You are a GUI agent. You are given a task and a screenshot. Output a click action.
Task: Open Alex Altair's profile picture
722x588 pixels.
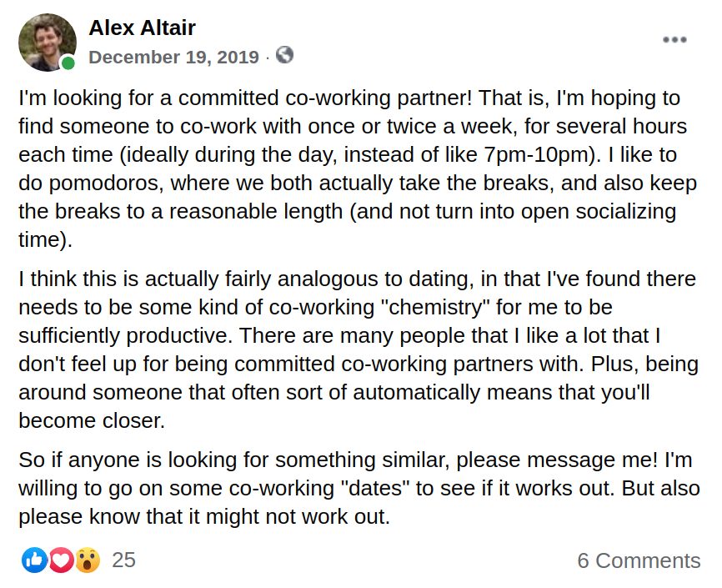click(47, 41)
